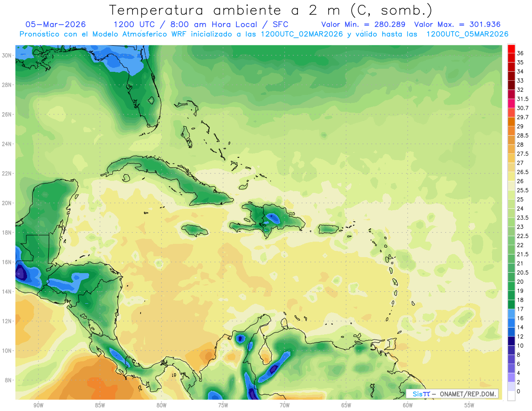The height and width of the screenshot is (411, 532).
Task: Click the init time '1200UTC_02MAR2026'
Action: (x=301, y=34)
